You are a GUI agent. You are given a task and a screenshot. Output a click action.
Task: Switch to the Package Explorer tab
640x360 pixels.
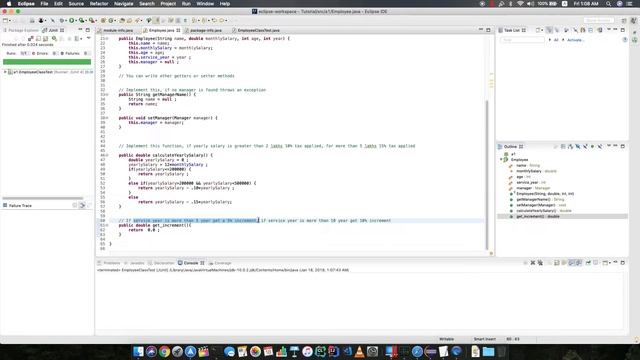click(20, 30)
